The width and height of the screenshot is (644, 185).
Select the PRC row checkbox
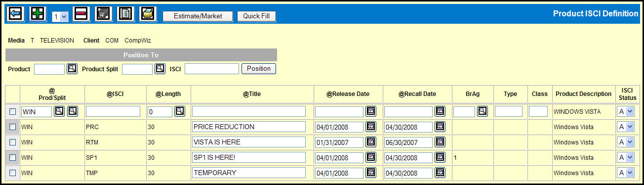click(13, 127)
